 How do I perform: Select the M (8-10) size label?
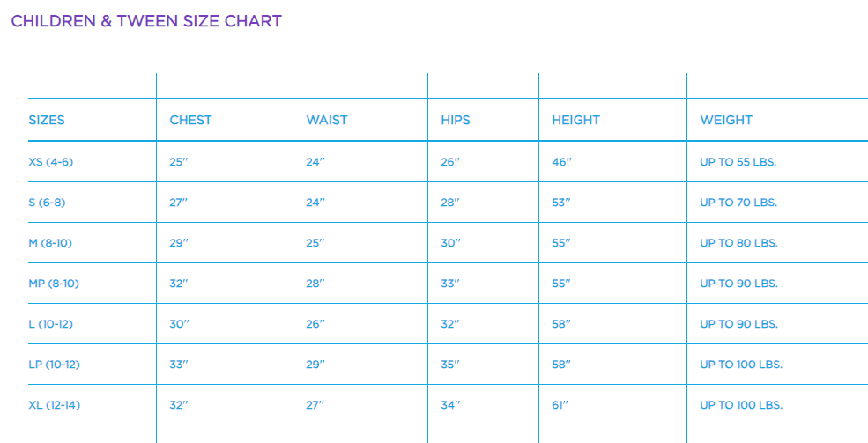(x=50, y=243)
